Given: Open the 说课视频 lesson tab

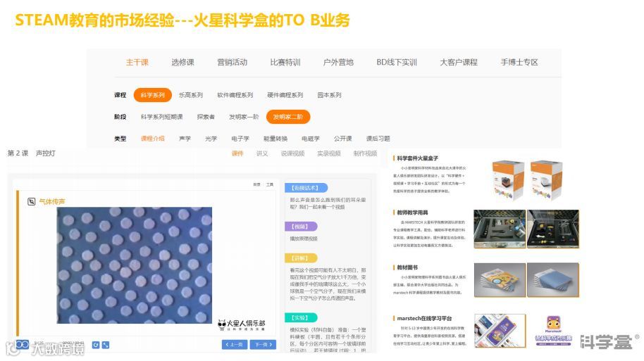Looking at the screenshot, I should [293, 153].
